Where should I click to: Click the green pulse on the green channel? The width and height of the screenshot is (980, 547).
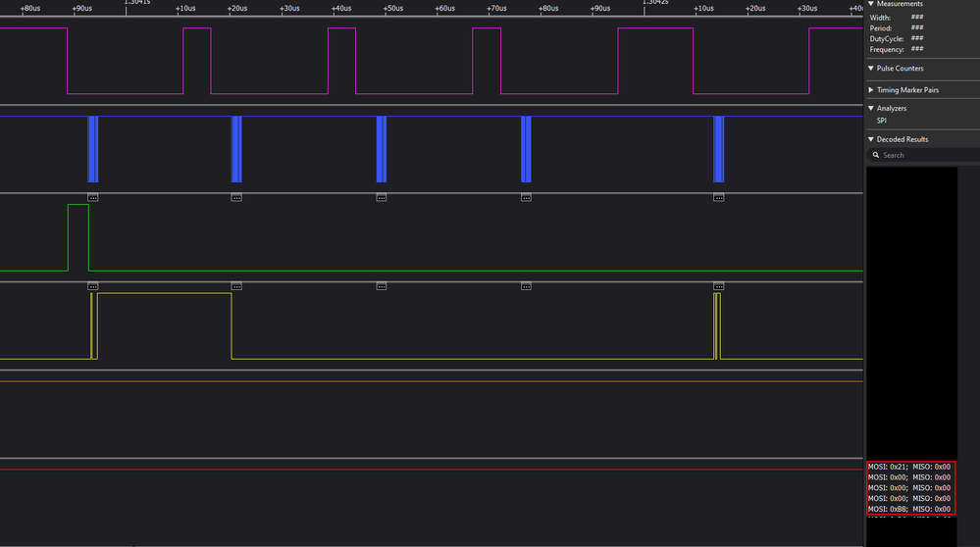78,237
